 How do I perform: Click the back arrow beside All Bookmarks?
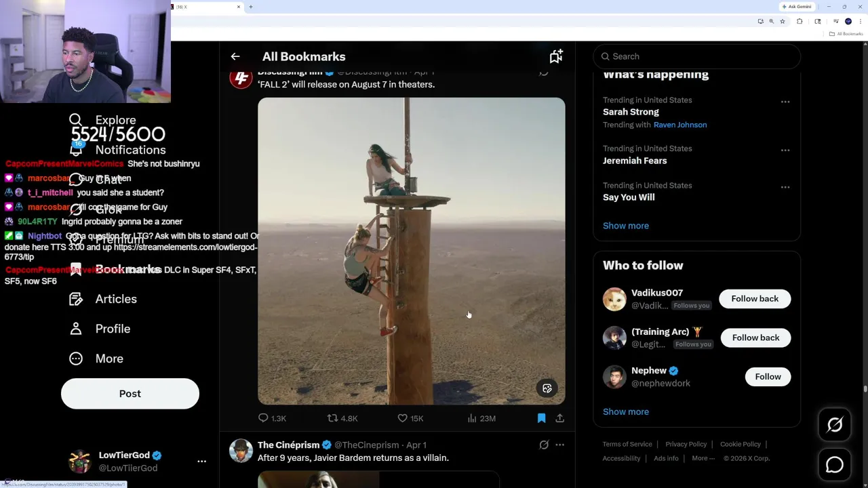235,57
